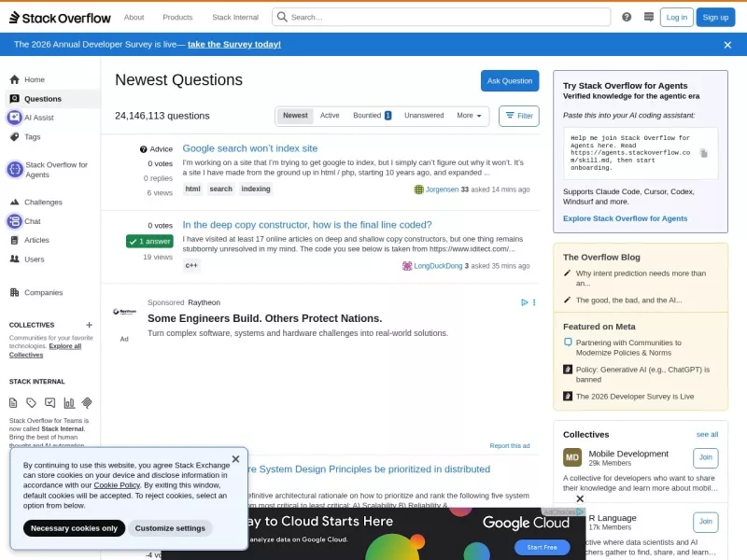
Task: Add a collective with the plus icon
Action: tap(89, 325)
